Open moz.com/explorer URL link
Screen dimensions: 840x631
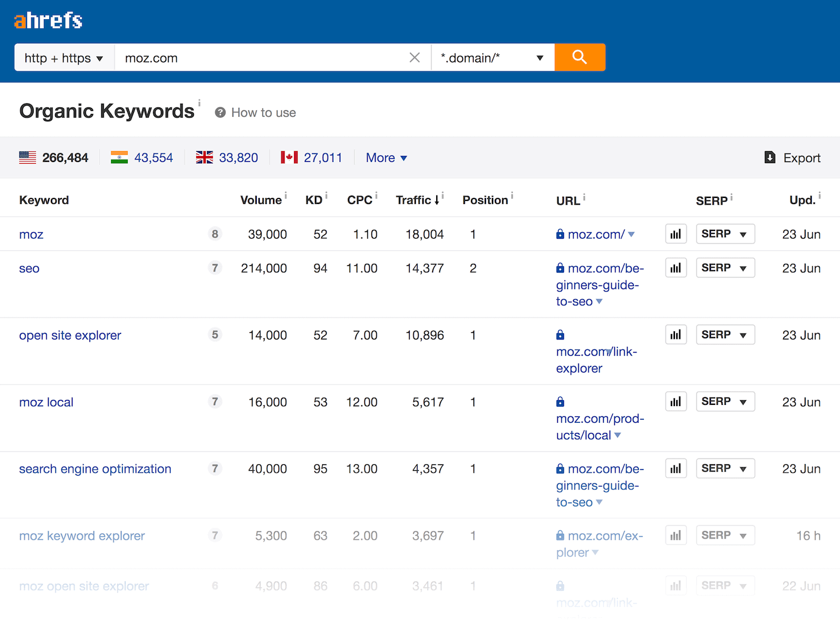click(599, 544)
